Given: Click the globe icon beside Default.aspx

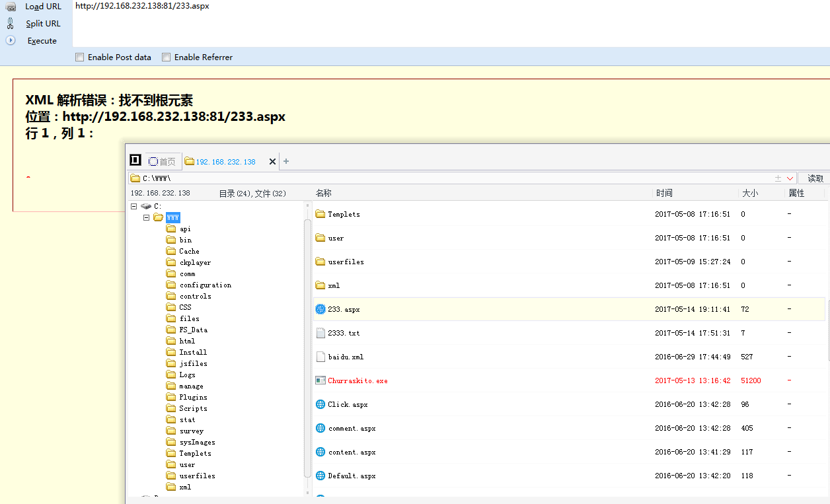Looking at the screenshot, I should pos(321,475).
